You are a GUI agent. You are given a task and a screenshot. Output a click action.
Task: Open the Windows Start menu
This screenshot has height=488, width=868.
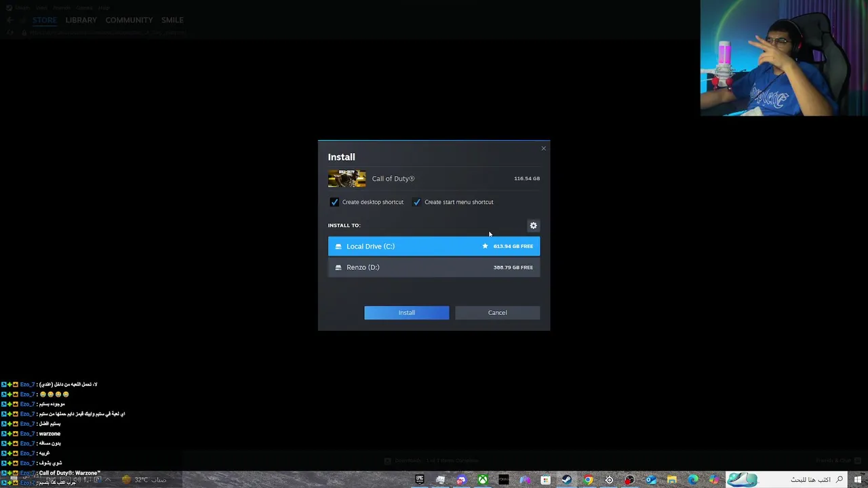(858, 480)
